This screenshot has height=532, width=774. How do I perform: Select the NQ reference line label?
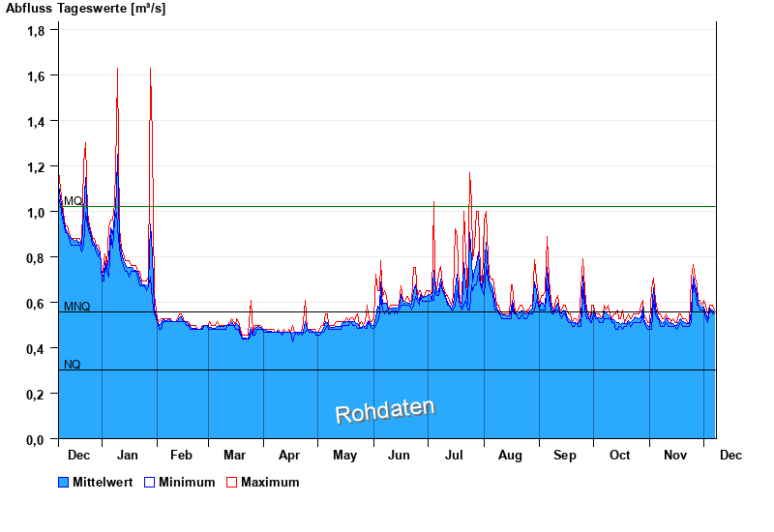coord(73,365)
